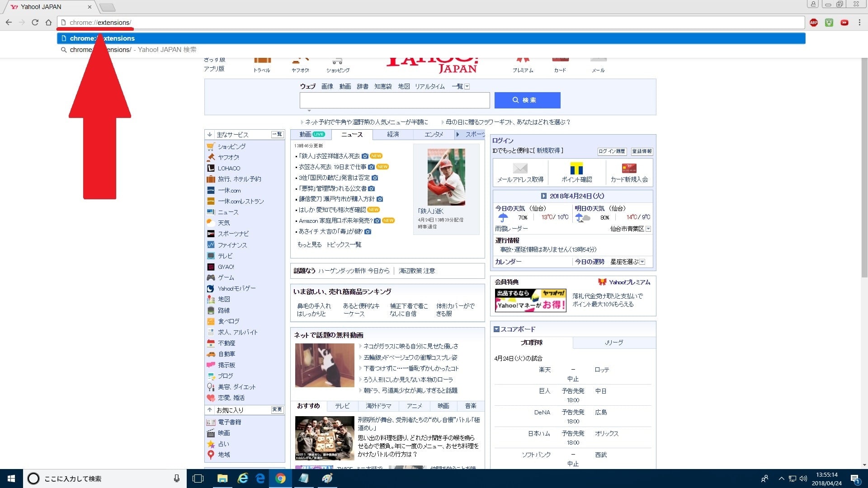Click the 一覧 button in 主なサービス header
Viewport: 868px width, 488px height.
point(277,134)
